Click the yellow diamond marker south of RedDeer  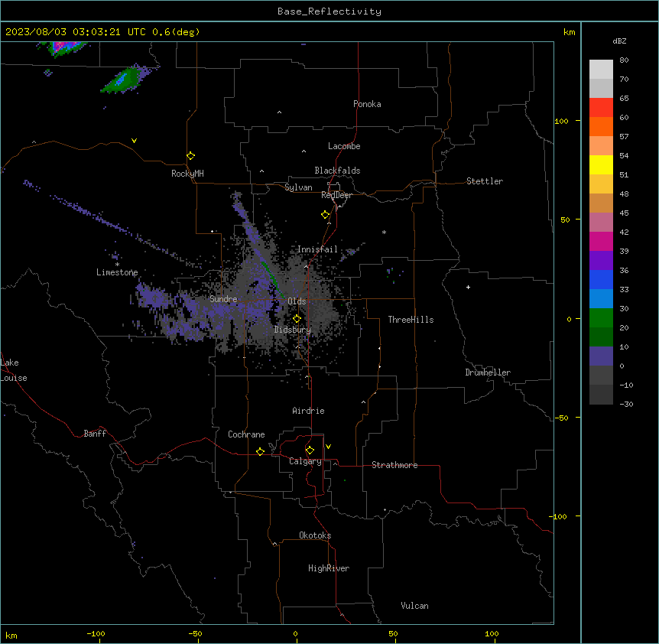[x=325, y=215]
